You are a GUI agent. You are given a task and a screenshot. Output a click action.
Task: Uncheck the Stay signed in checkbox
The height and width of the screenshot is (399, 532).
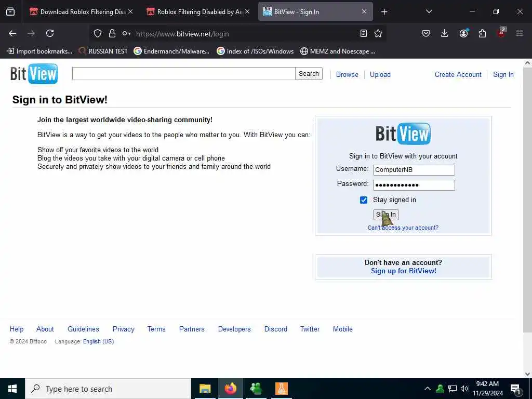point(363,200)
